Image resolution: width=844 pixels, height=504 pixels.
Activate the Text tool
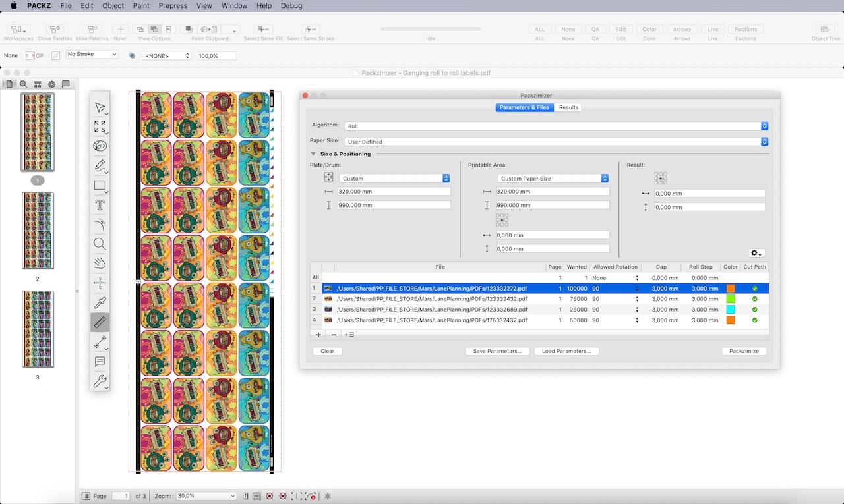[x=100, y=205]
